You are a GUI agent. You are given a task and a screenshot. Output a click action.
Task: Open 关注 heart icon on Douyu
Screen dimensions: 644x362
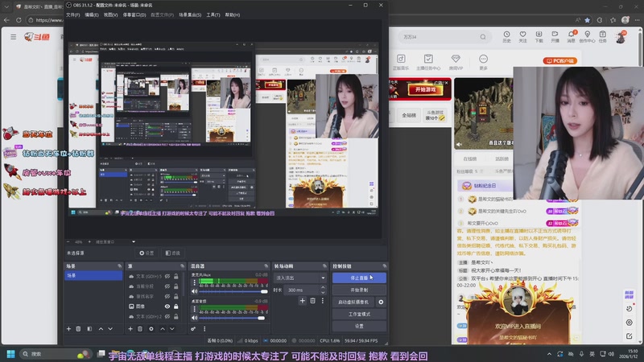(522, 36)
